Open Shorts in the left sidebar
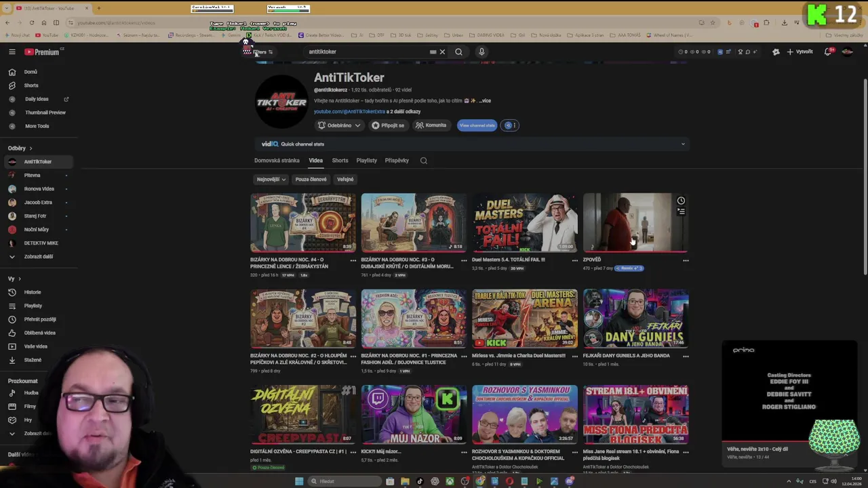 click(x=31, y=85)
